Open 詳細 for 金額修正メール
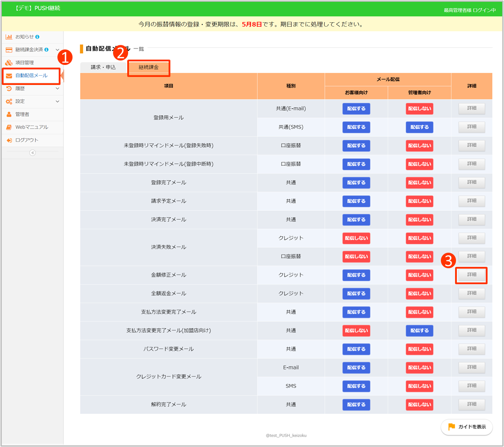This screenshot has width=504, height=447. tap(472, 275)
